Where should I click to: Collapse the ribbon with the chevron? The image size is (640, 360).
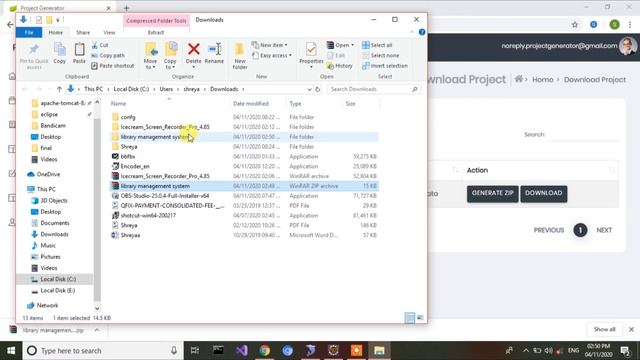pos(412,32)
